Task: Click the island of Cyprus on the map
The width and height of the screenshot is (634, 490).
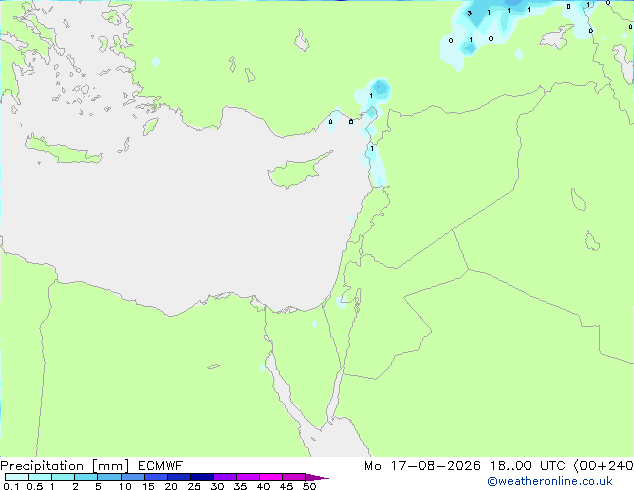Action: coord(297,172)
